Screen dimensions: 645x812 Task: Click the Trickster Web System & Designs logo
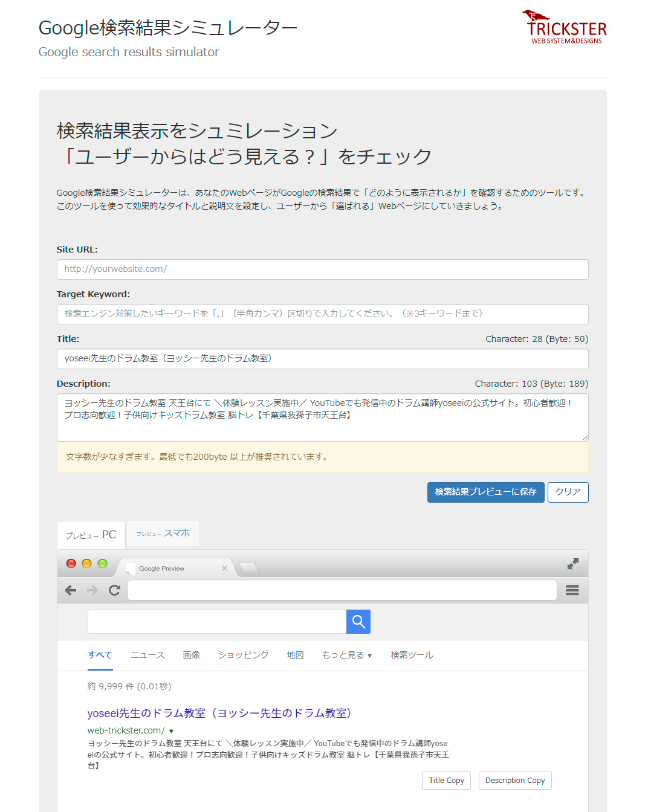[565, 27]
